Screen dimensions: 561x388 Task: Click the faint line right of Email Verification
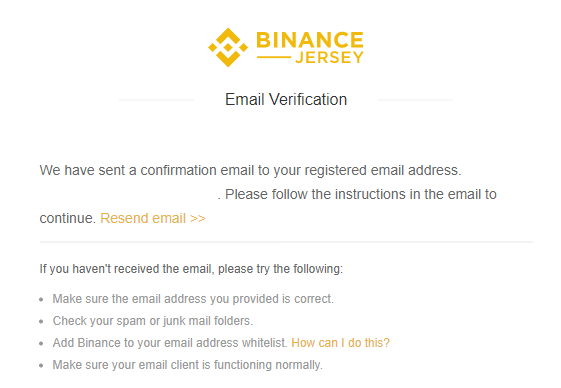click(415, 100)
